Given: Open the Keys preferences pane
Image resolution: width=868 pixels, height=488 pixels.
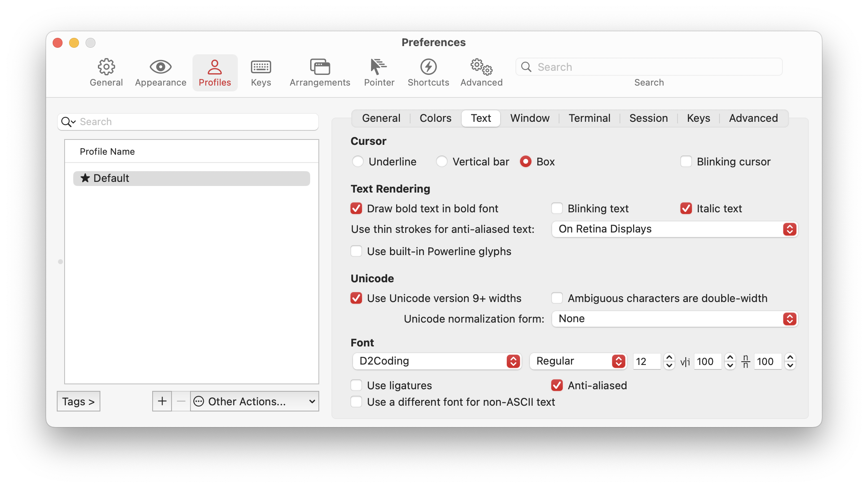Looking at the screenshot, I should (261, 73).
